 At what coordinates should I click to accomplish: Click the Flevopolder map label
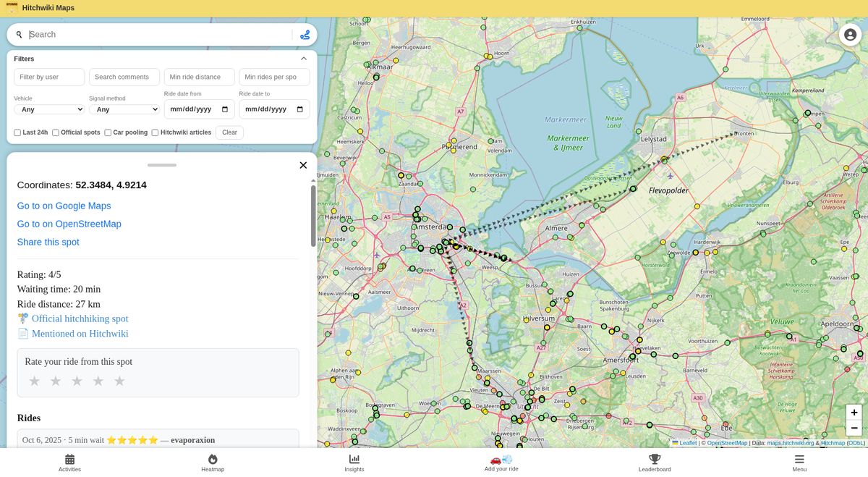click(x=668, y=191)
